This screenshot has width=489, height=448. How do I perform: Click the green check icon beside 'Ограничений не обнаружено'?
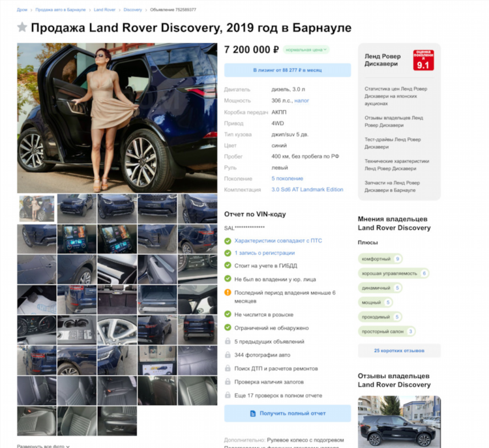pyautogui.click(x=228, y=327)
